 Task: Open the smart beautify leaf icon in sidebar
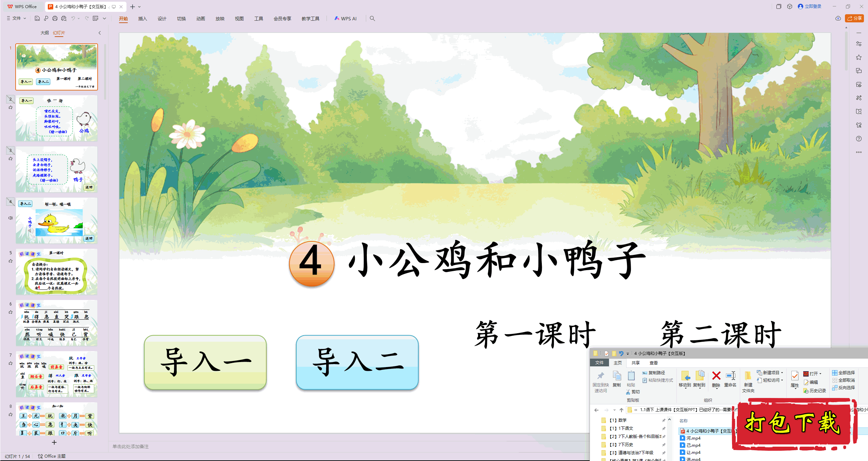pos(859,84)
